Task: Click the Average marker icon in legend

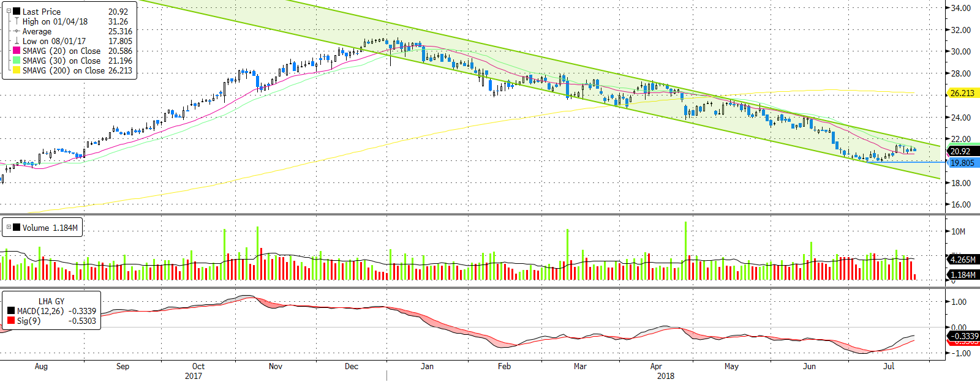Action: tap(17, 31)
